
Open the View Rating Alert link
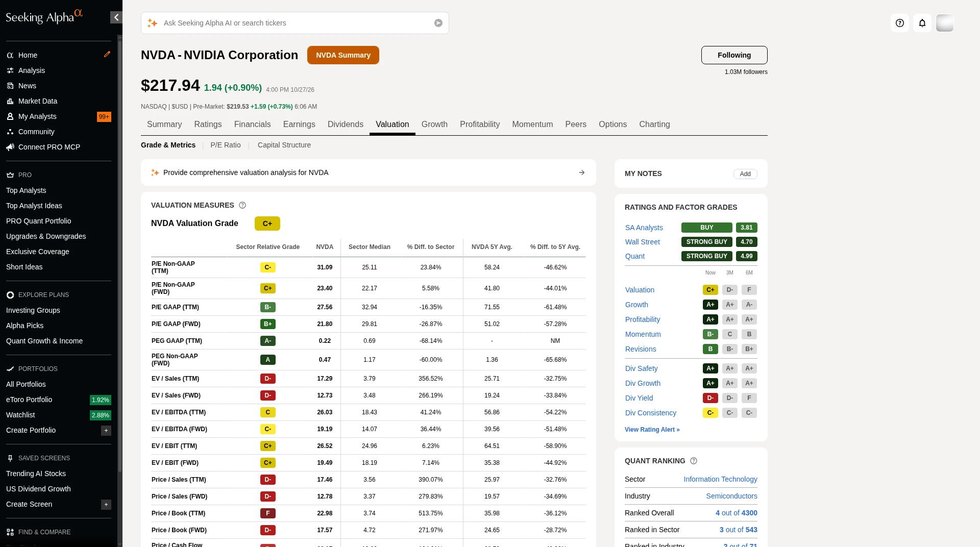pyautogui.click(x=652, y=430)
